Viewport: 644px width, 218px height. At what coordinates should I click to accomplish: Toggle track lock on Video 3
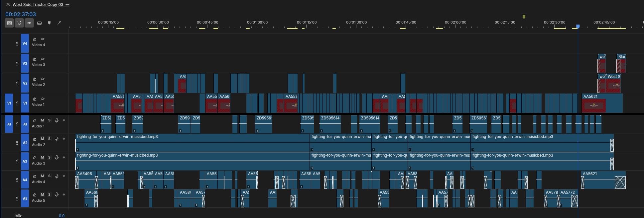(x=17, y=63)
